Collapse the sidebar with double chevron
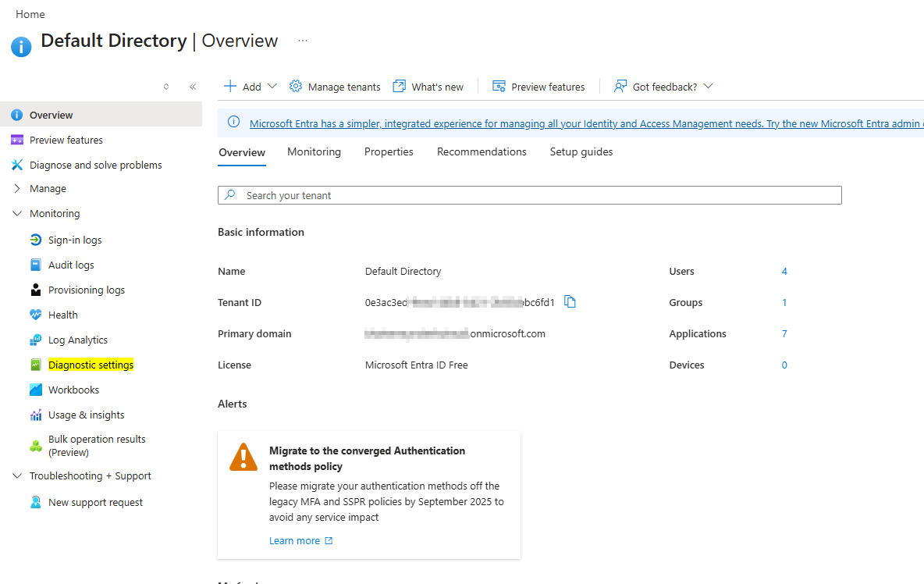Viewport: 924px width, 584px height. click(193, 87)
